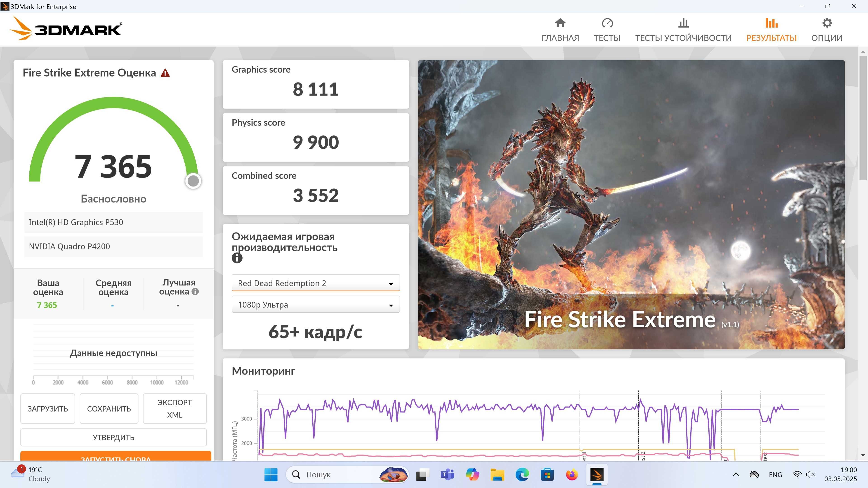Open ТЕСТЫ УСТОЙЧИВОСТИ tab

[x=683, y=30]
